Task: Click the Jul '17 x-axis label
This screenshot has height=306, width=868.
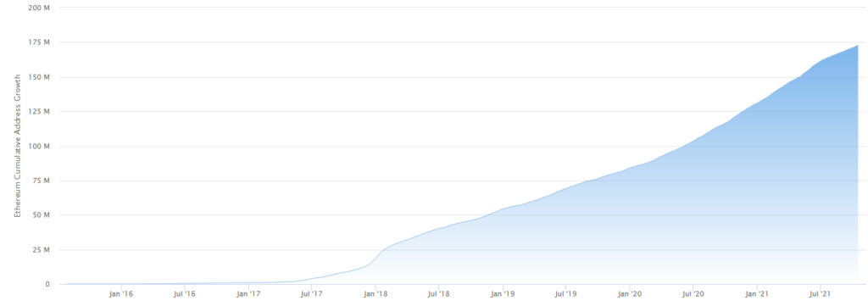Action: click(x=312, y=294)
